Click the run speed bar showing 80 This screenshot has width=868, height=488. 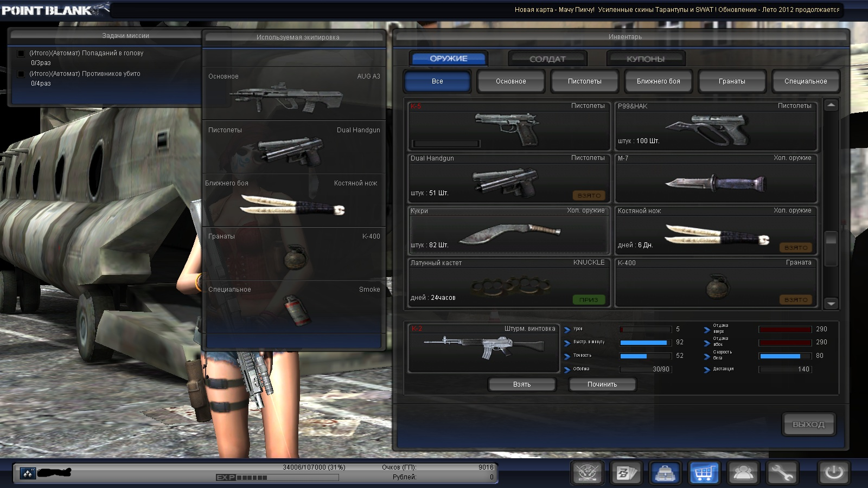coord(785,356)
